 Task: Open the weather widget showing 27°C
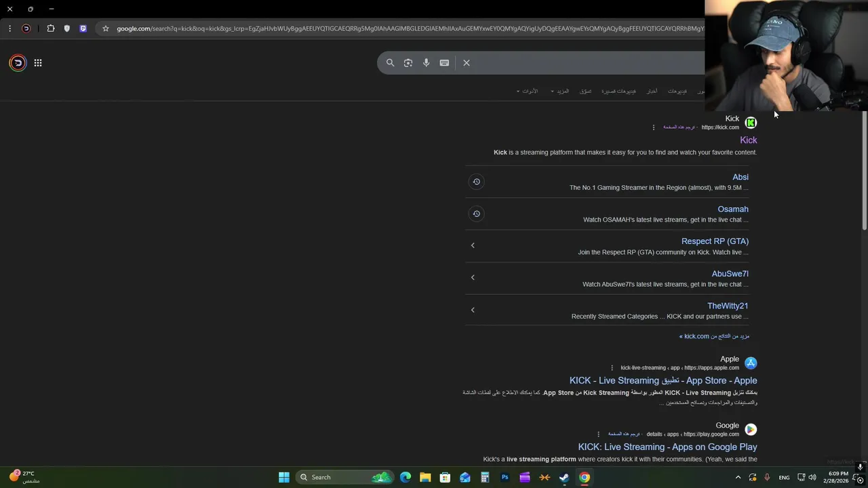[24, 477]
